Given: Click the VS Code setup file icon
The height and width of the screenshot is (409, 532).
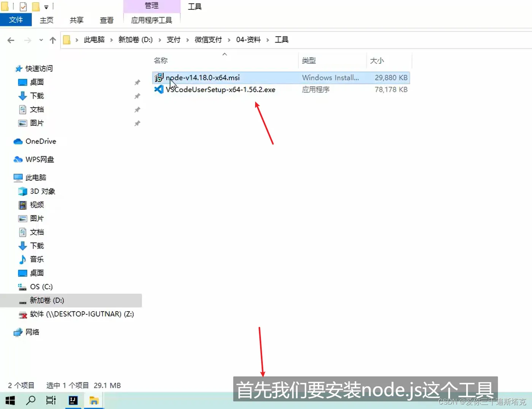Looking at the screenshot, I should coord(159,89).
